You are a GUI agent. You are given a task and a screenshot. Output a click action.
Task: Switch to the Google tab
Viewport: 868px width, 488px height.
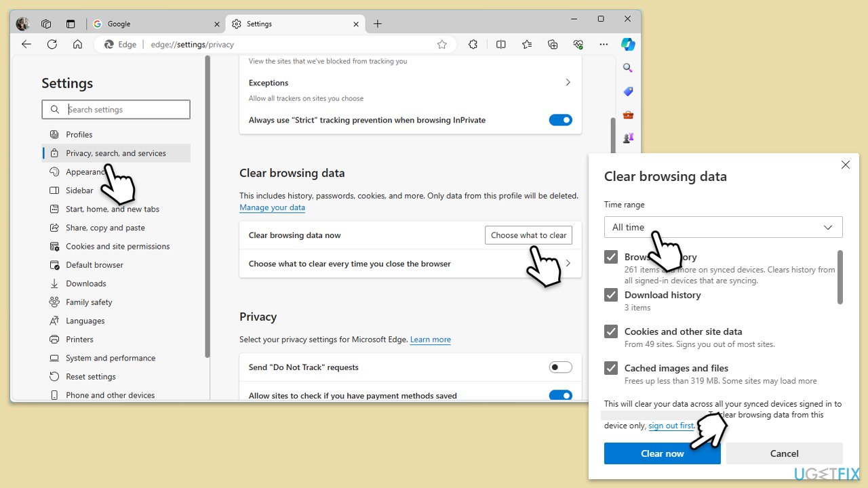tap(157, 24)
